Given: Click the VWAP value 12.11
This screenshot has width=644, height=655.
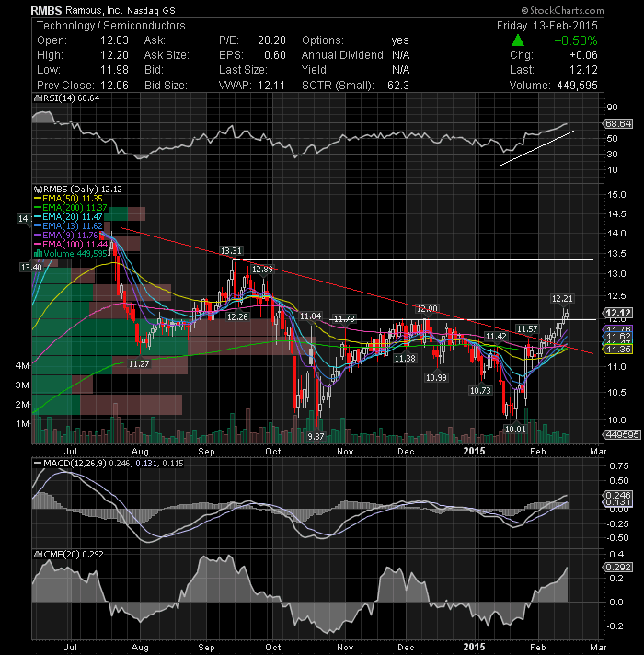Looking at the screenshot, I should (271, 86).
